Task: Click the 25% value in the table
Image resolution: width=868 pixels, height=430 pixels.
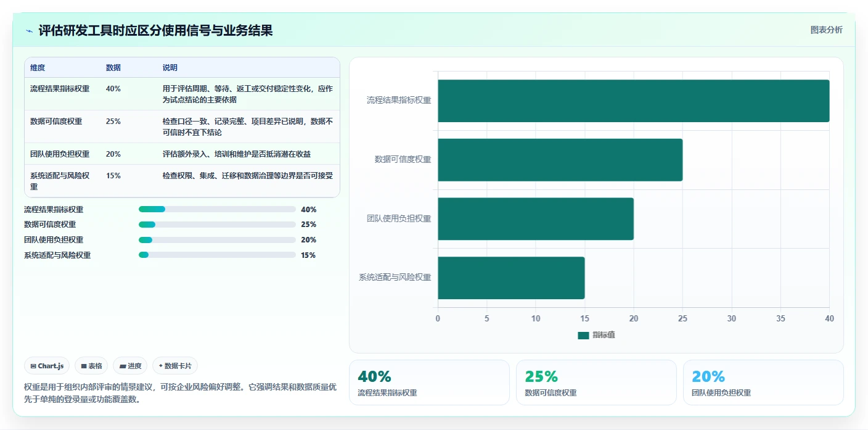Action: coord(113,121)
